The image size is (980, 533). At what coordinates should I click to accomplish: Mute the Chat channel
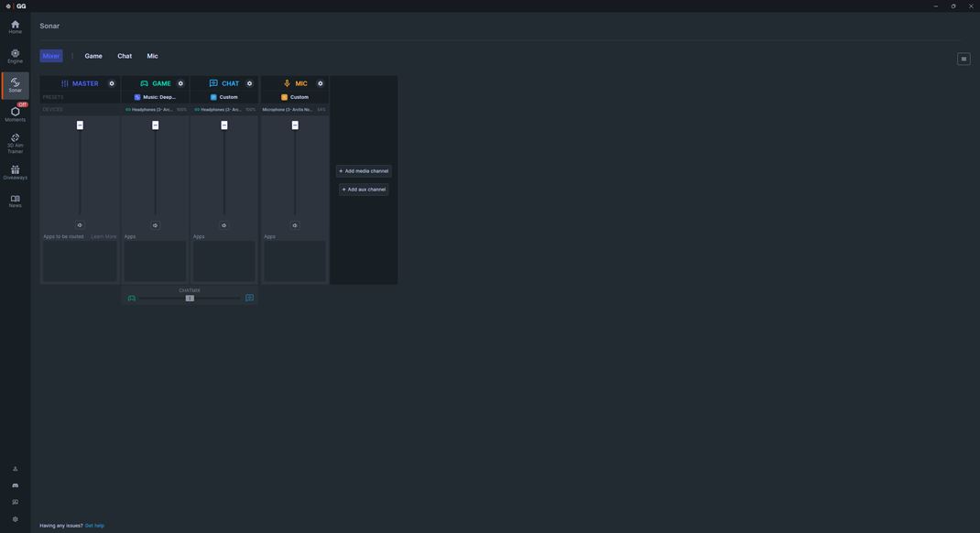click(x=223, y=225)
